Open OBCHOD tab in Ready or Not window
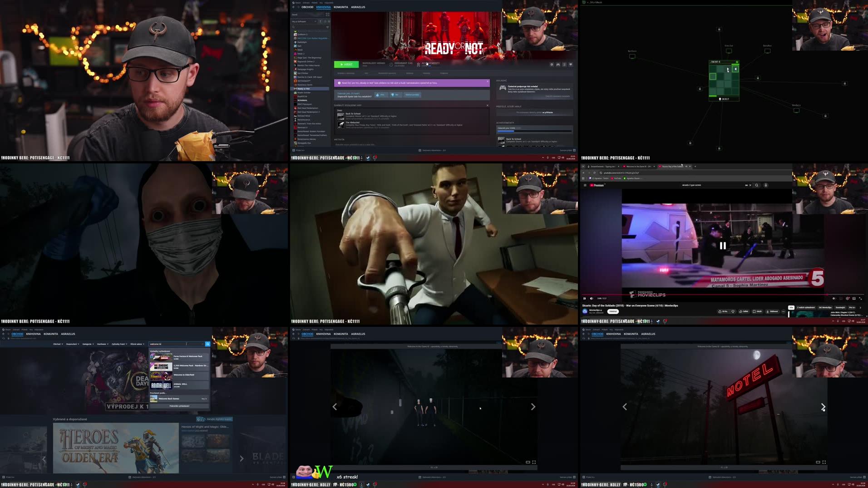 tap(307, 7)
